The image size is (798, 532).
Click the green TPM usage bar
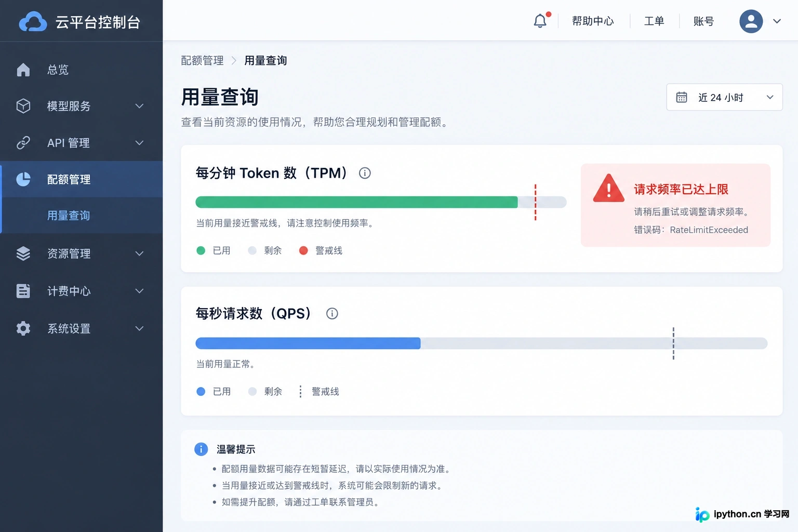click(x=356, y=202)
